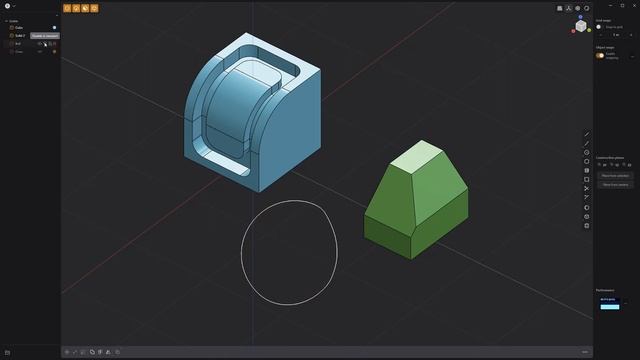The image size is (640, 360).
Task: Click the fourth icon in bottom command bar
Action: pos(92,352)
